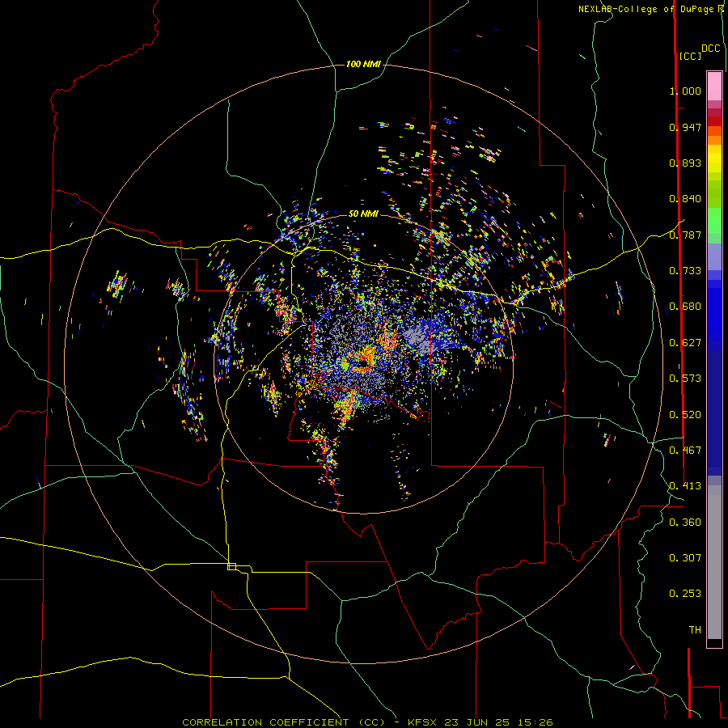
Task: Click the 100 NMI range ring label
Action: click(363, 64)
